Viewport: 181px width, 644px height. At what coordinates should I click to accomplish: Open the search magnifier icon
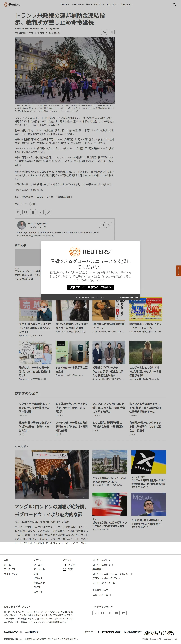[174, 5]
